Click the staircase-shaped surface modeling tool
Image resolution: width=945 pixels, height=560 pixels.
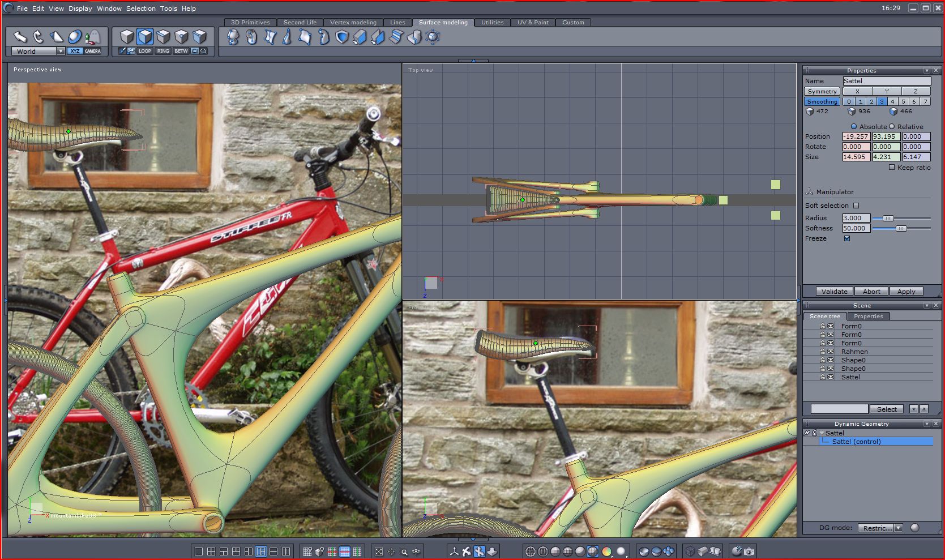(x=396, y=37)
